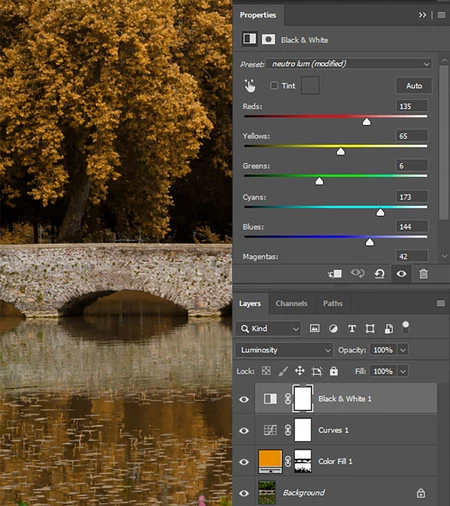
Task: Expand the Opacity dropdown arrow
Action: point(403,350)
